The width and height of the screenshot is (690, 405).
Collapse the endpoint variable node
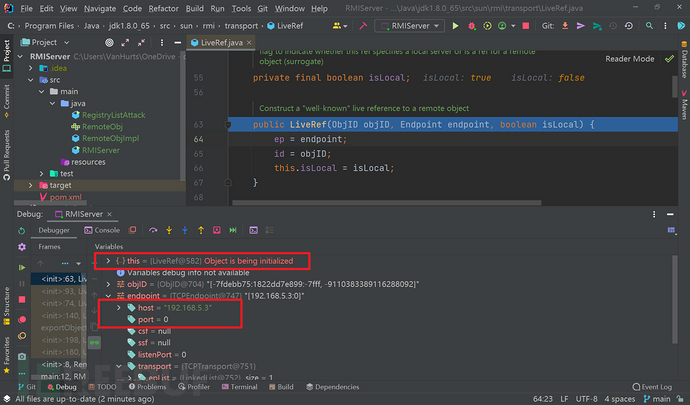click(x=108, y=296)
